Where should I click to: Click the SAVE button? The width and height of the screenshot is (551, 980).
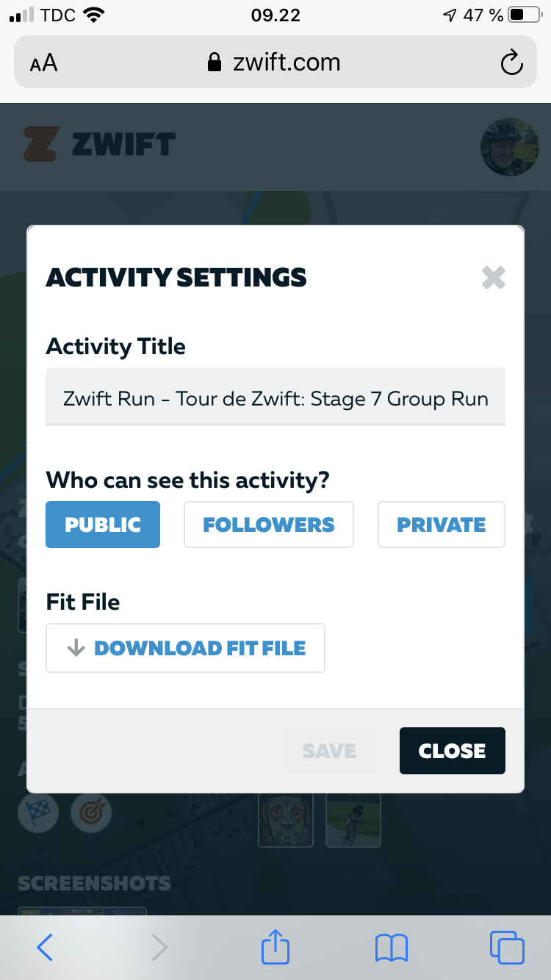click(329, 750)
